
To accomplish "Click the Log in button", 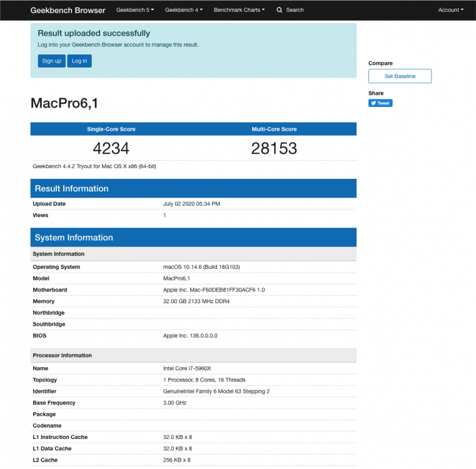I will coord(79,61).
